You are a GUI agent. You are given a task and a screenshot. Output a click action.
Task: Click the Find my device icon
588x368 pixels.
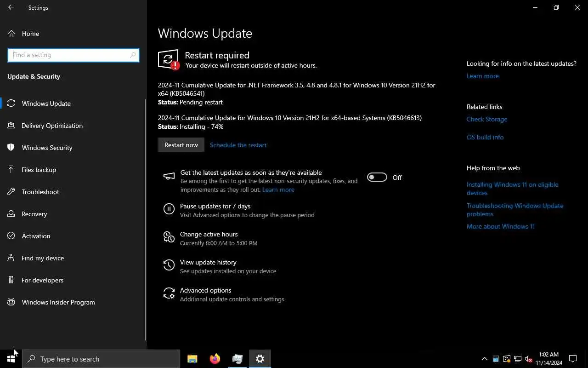pos(11,258)
